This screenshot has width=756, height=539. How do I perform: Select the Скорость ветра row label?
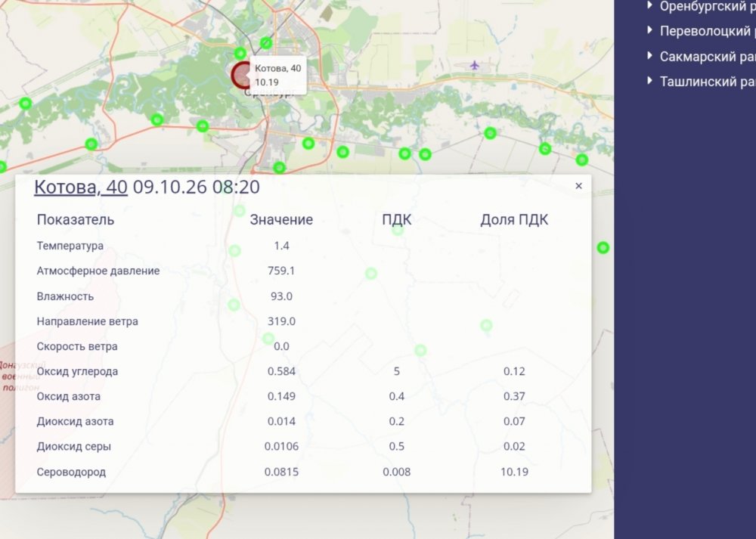77,347
